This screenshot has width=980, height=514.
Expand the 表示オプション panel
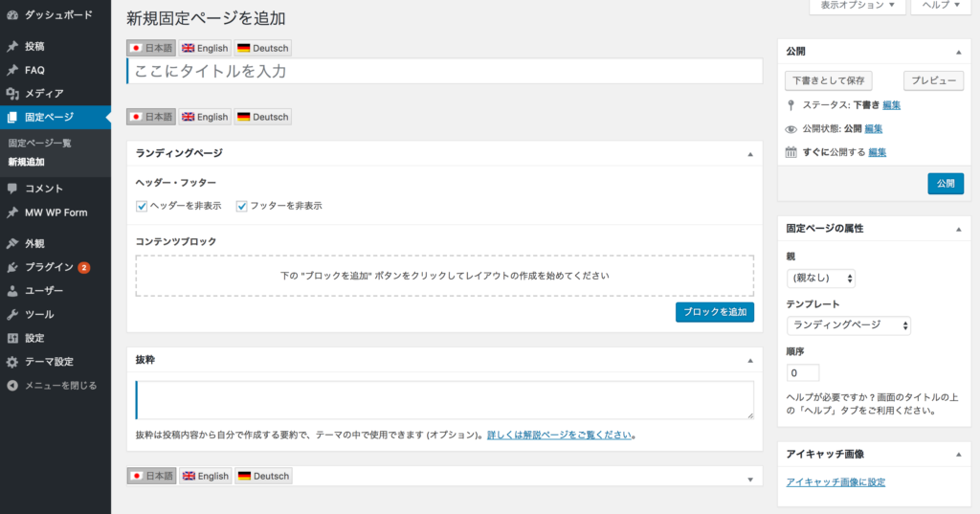pyautogui.click(x=857, y=6)
